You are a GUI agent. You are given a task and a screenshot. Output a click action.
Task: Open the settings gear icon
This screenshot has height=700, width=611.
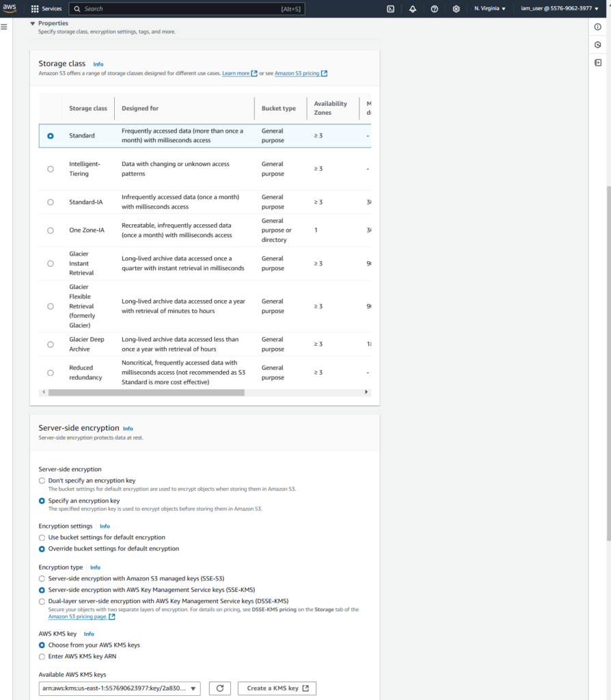tap(456, 9)
